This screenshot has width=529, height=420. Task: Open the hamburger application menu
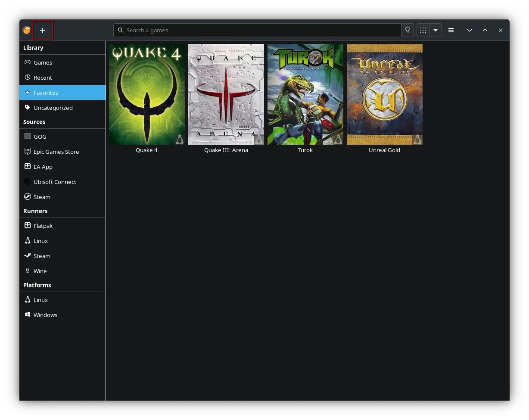[x=451, y=30]
